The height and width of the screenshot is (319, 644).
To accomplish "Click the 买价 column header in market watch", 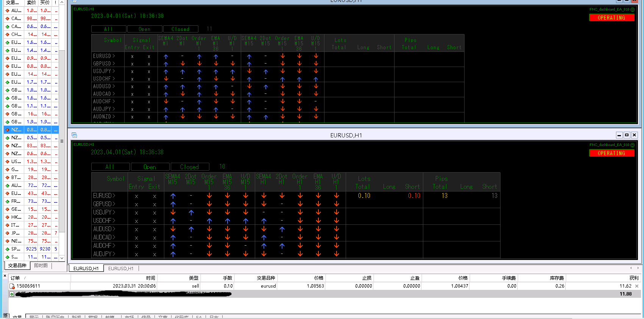I will tap(45, 3).
